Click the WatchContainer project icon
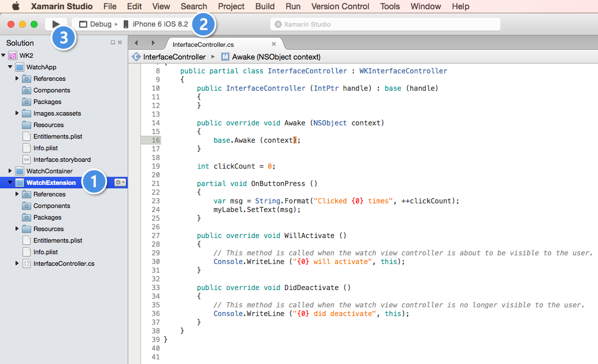The image size is (598, 364). tap(20, 171)
